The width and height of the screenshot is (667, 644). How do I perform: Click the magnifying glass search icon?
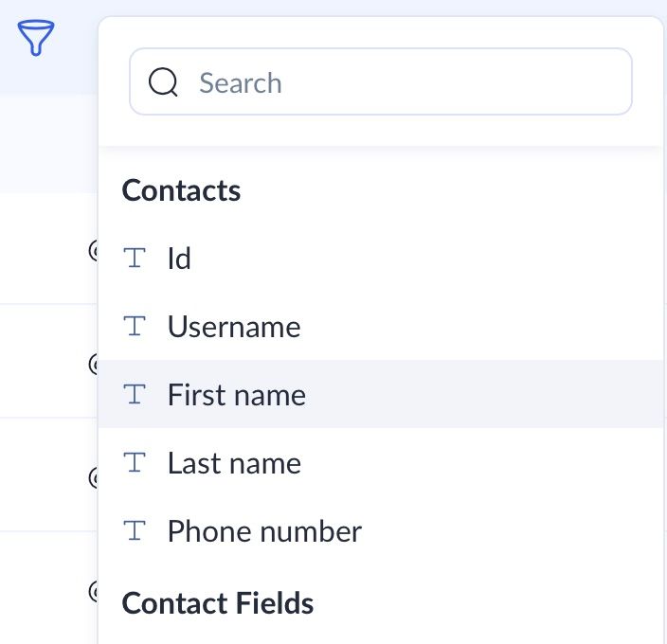point(164,82)
